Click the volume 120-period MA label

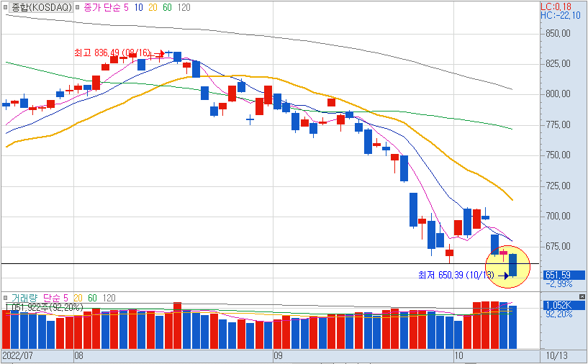pyautogui.click(x=109, y=298)
